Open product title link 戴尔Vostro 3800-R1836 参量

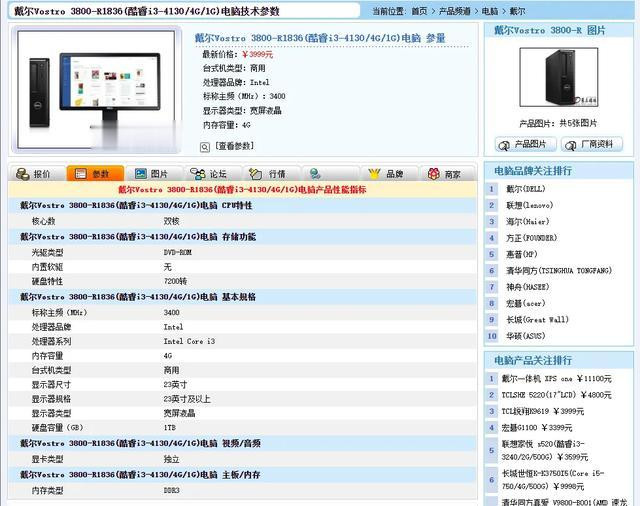320,38
